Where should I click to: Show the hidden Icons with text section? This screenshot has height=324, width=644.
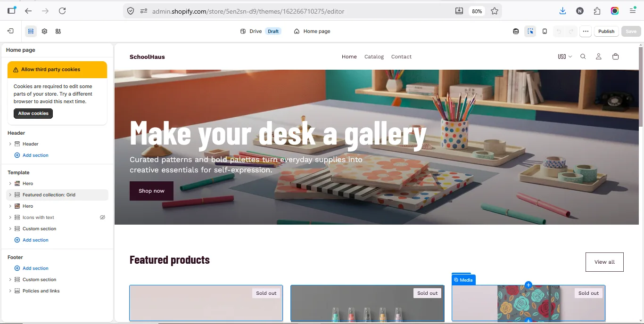(x=102, y=217)
